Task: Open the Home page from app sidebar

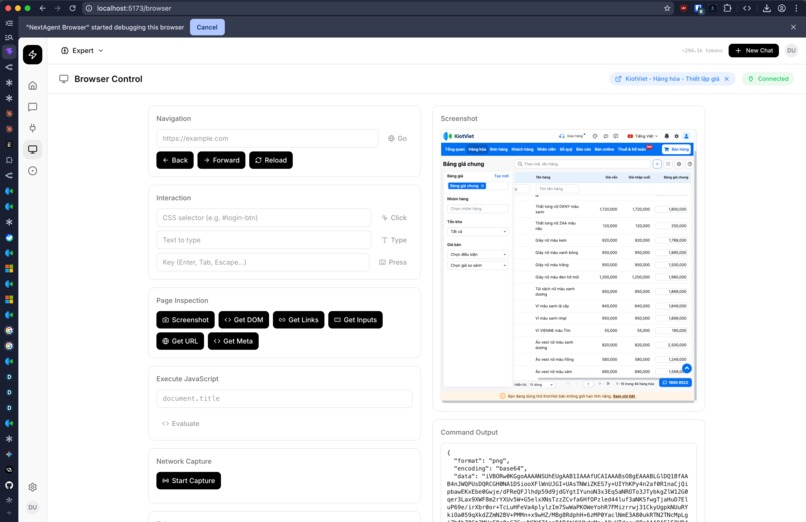Action: [32, 85]
